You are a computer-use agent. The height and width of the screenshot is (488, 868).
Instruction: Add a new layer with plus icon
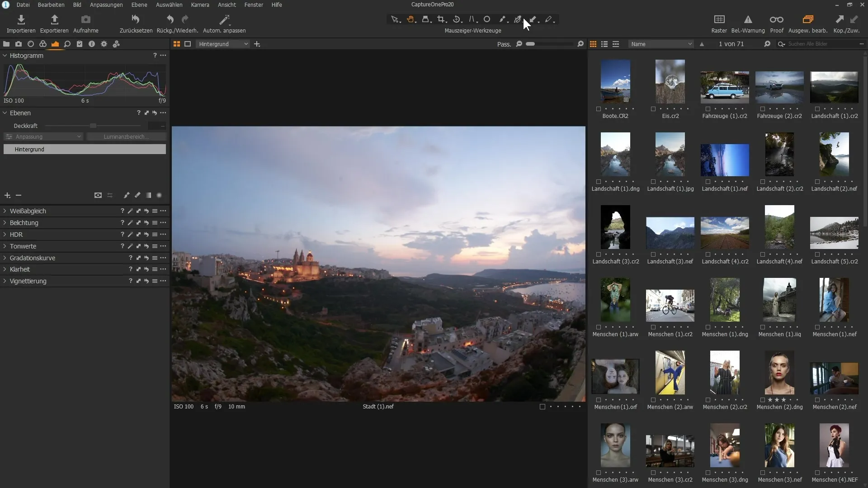[x=7, y=195]
